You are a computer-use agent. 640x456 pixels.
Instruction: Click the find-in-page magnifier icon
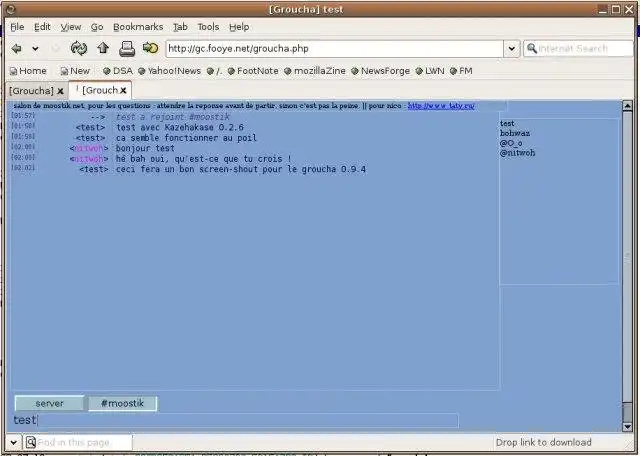[x=31, y=442]
